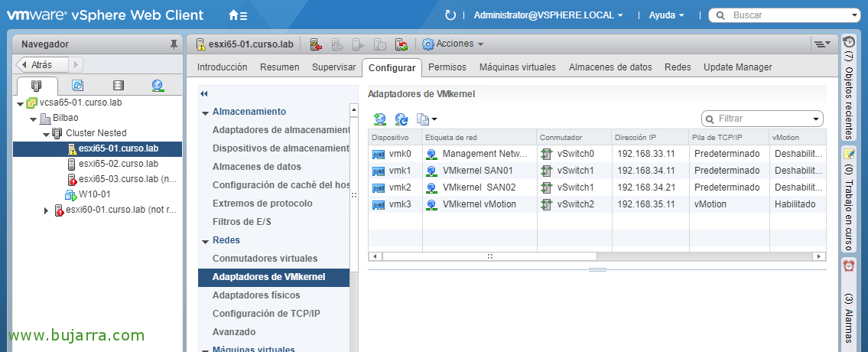Screen dimensions: 868x352
Task: Select host esxi65-02.curso.lab in tree
Action: point(119,164)
